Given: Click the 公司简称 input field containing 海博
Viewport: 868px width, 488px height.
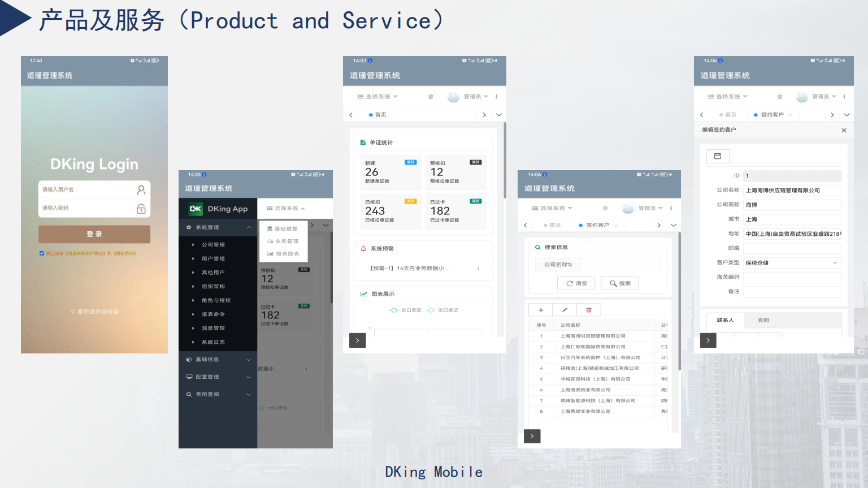Looking at the screenshot, I should tap(792, 205).
